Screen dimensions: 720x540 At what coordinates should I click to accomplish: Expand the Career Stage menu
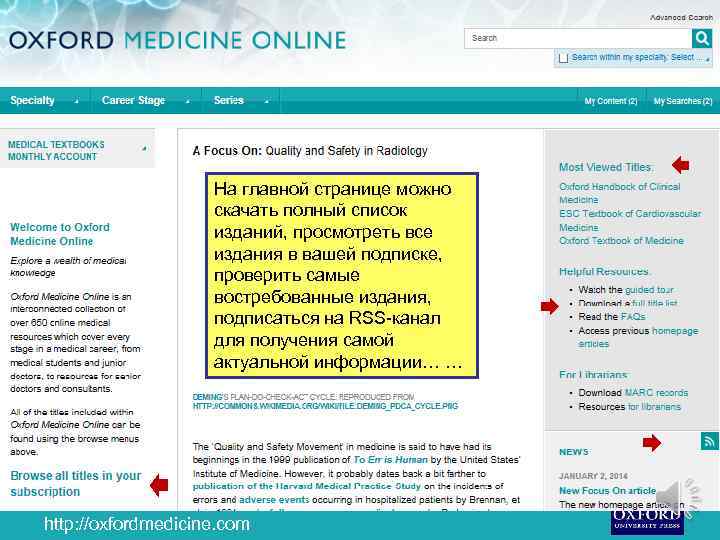[x=146, y=100]
